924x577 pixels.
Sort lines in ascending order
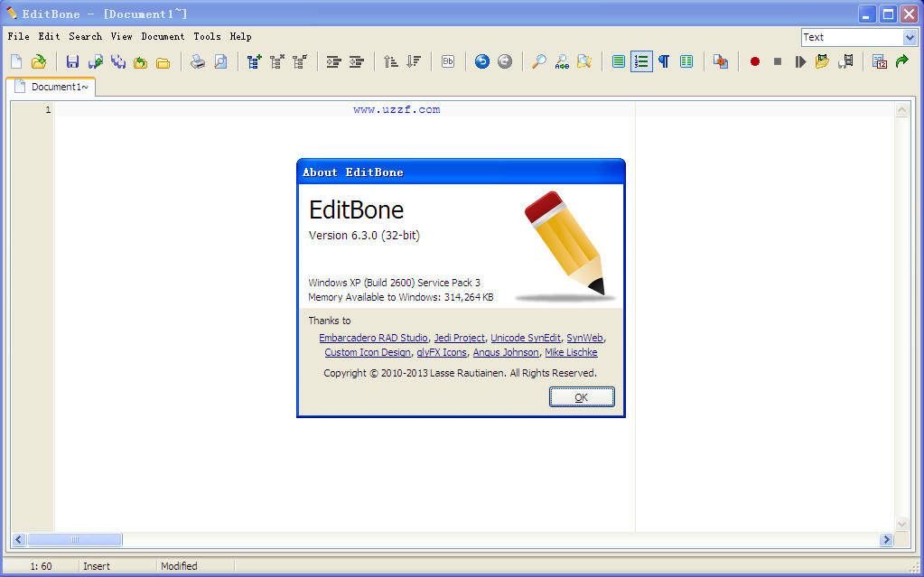(x=389, y=61)
